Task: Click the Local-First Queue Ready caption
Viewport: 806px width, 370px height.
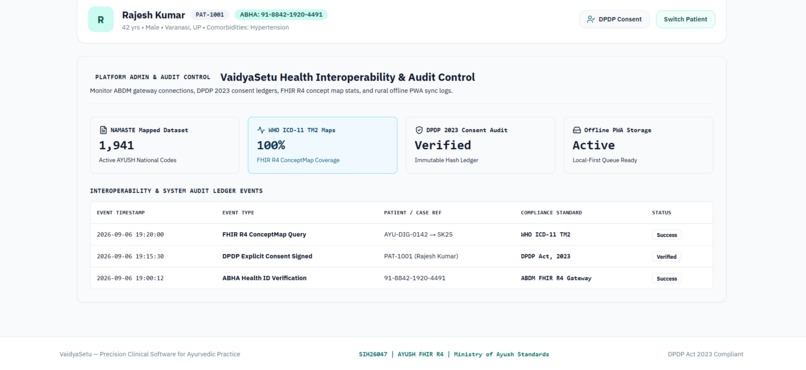Action: pyautogui.click(x=605, y=160)
